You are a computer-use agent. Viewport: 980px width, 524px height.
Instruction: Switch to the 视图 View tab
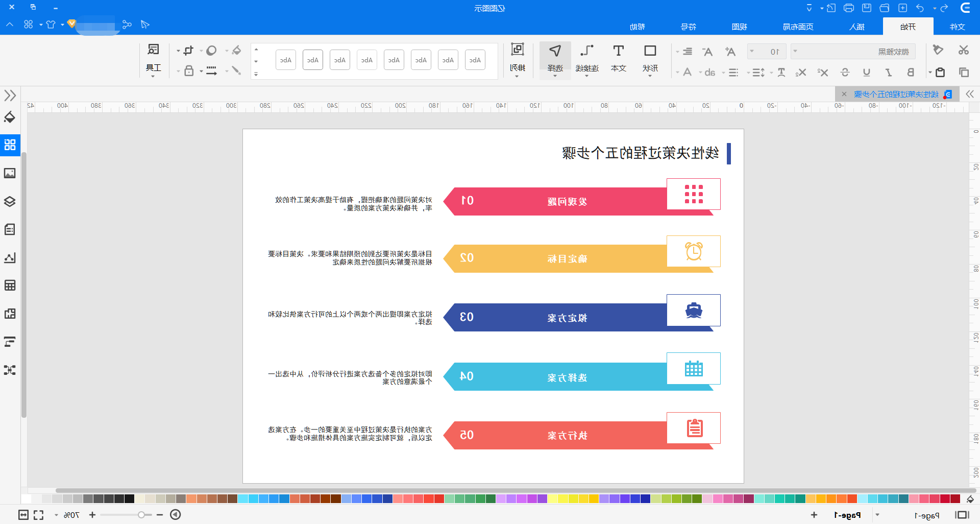coord(739,27)
